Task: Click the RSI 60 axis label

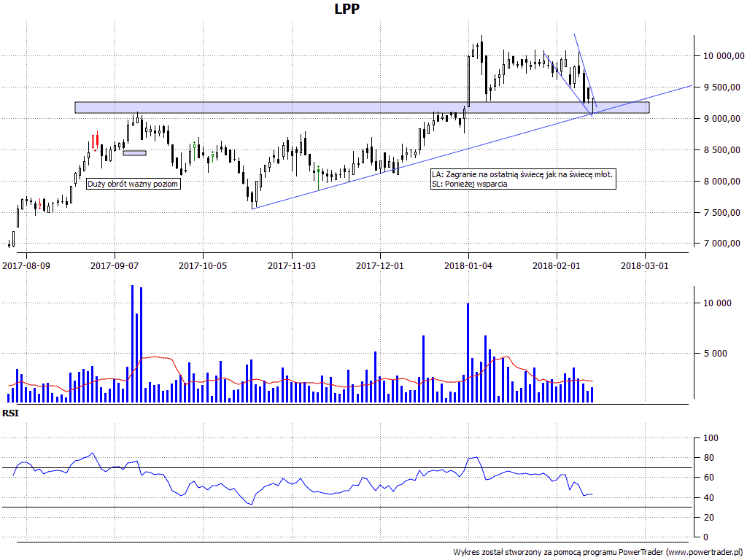Action: [709, 478]
